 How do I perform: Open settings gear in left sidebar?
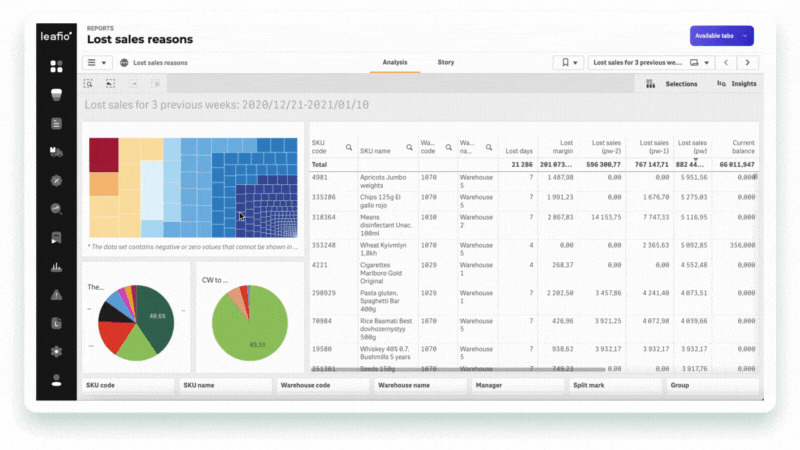[x=56, y=351]
